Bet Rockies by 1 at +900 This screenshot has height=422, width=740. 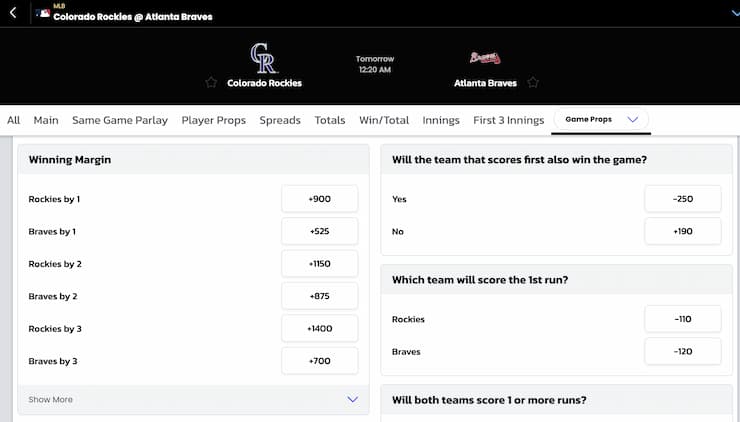point(320,199)
